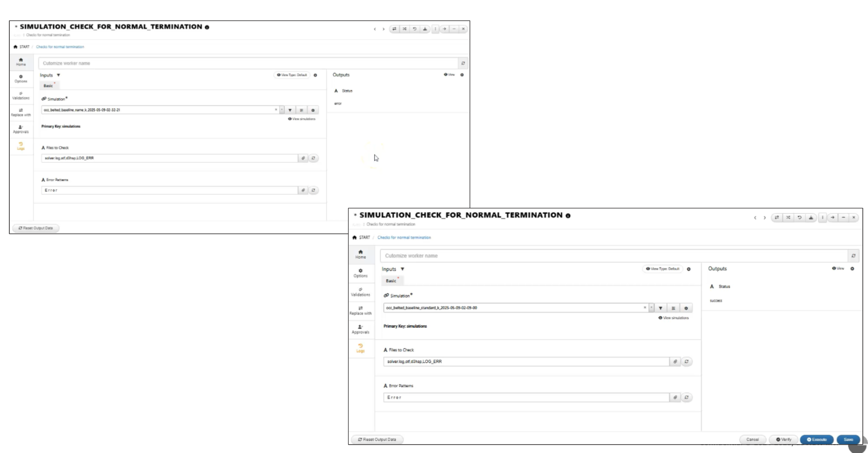Open Approvals in the success-status window sidebar
868x453 pixels.
click(x=361, y=329)
